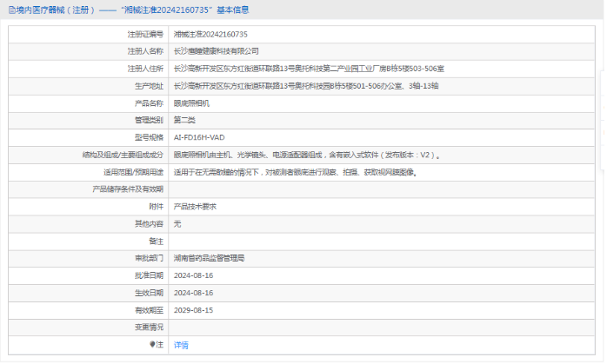Click the bullet icon beside the 注 label

(152, 344)
